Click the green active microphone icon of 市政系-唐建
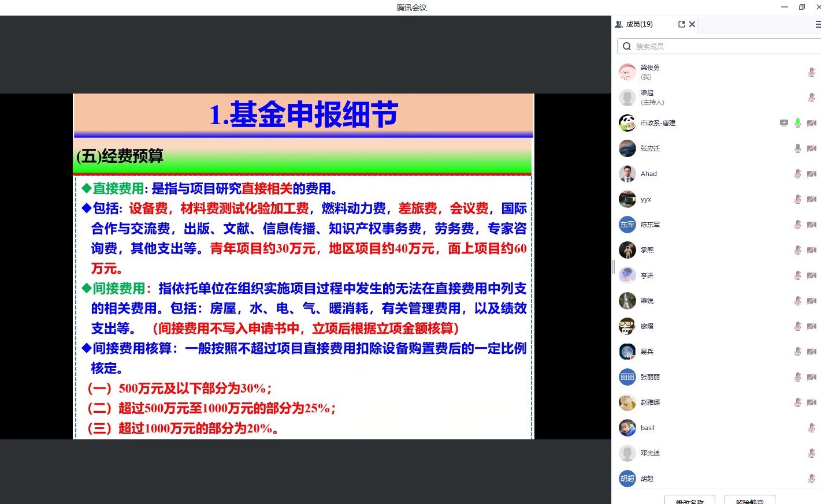 [x=798, y=122]
